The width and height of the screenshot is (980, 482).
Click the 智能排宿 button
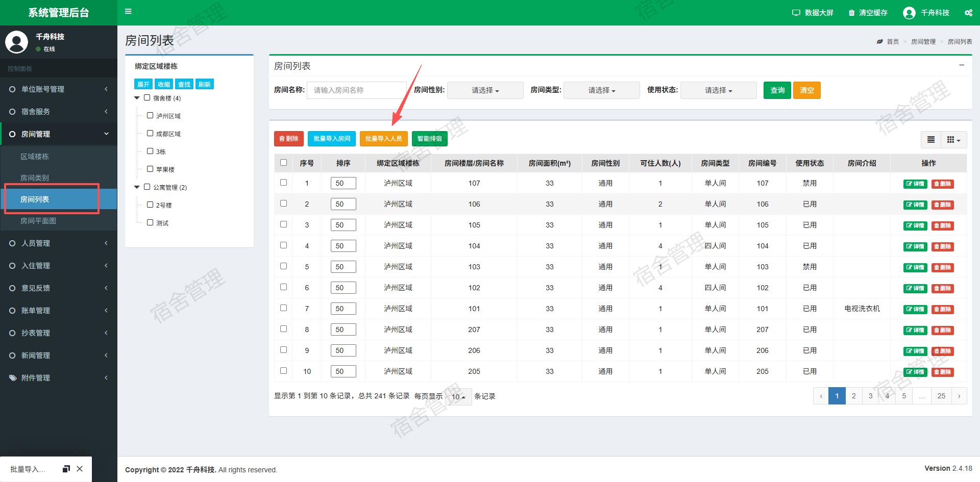pos(430,139)
